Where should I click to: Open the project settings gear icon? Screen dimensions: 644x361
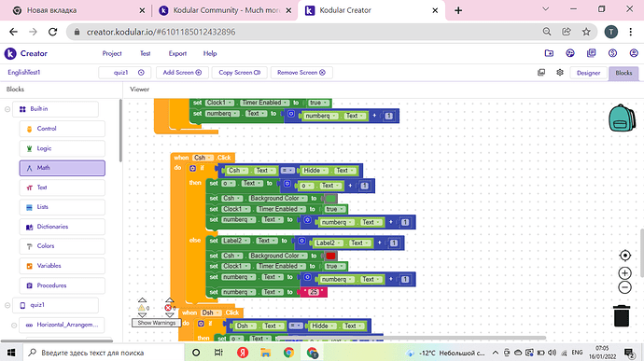click(560, 72)
